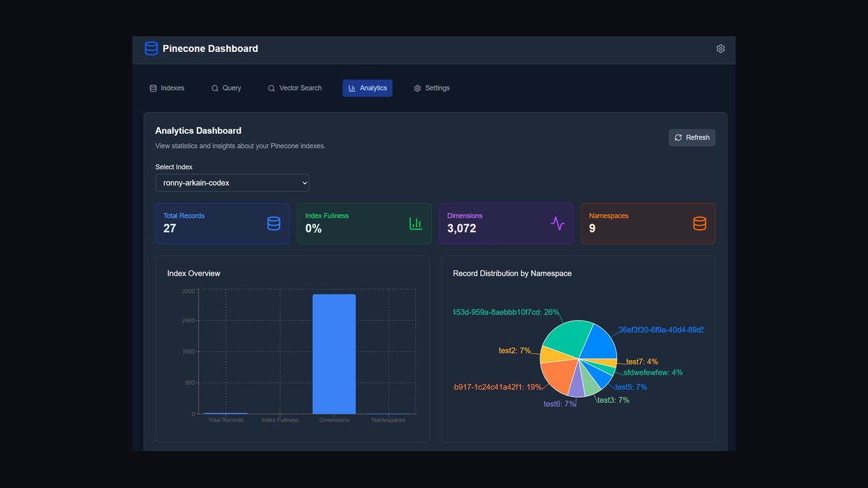The height and width of the screenshot is (488, 868).
Task: Click the Index Fullness x-axis label
Action: pyautogui.click(x=280, y=420)
